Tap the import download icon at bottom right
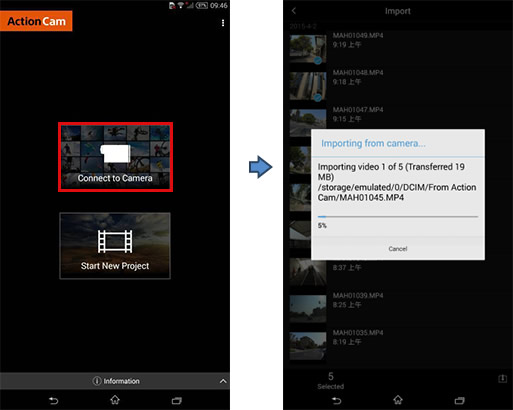The height and width of the screenshot is (410, 513). point(502,378)
